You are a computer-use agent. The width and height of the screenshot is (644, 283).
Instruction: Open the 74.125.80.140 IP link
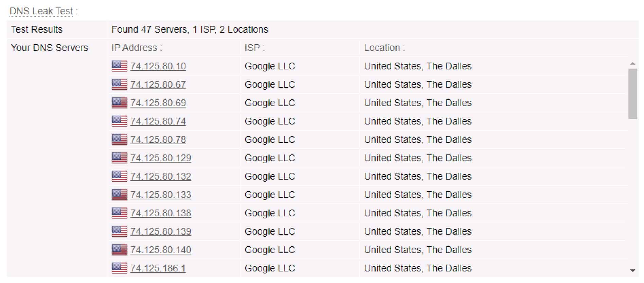pos(161,250)
